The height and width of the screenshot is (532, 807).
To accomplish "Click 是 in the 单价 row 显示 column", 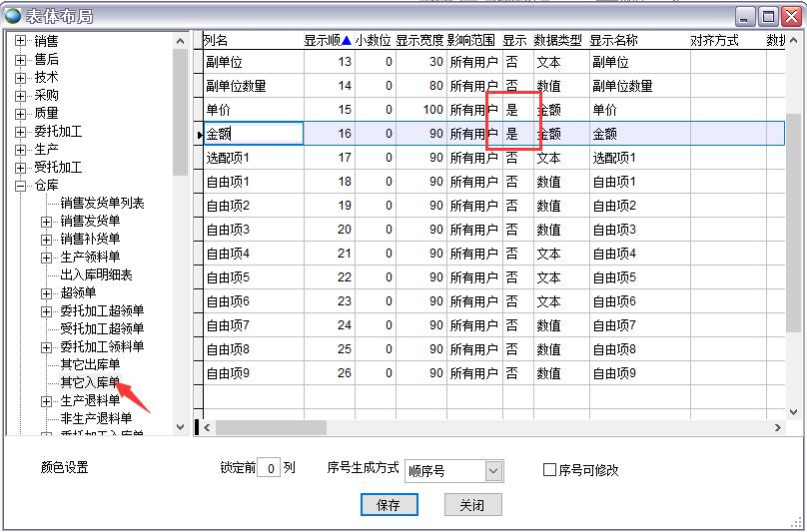I will point(512,110).
